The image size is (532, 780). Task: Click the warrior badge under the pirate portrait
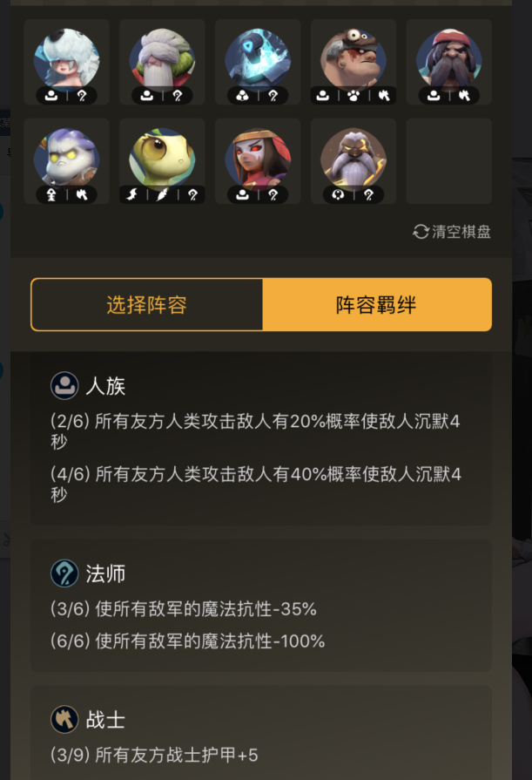(464, 95)
